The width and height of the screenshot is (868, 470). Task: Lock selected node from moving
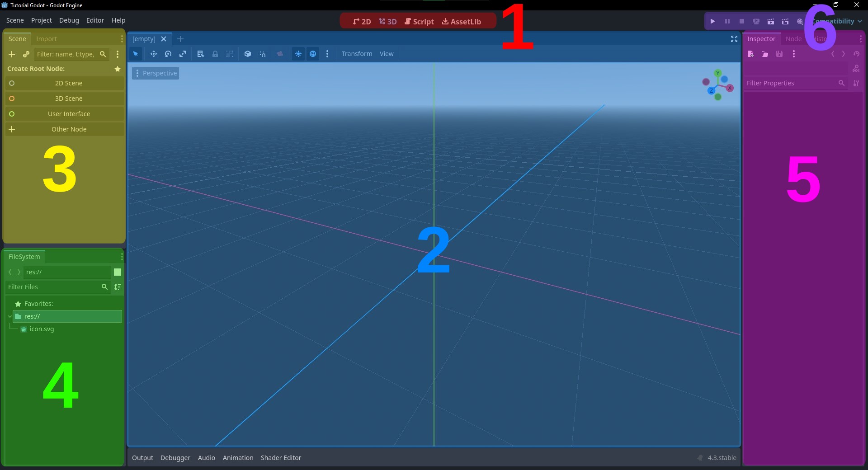(x=215, y=54)
